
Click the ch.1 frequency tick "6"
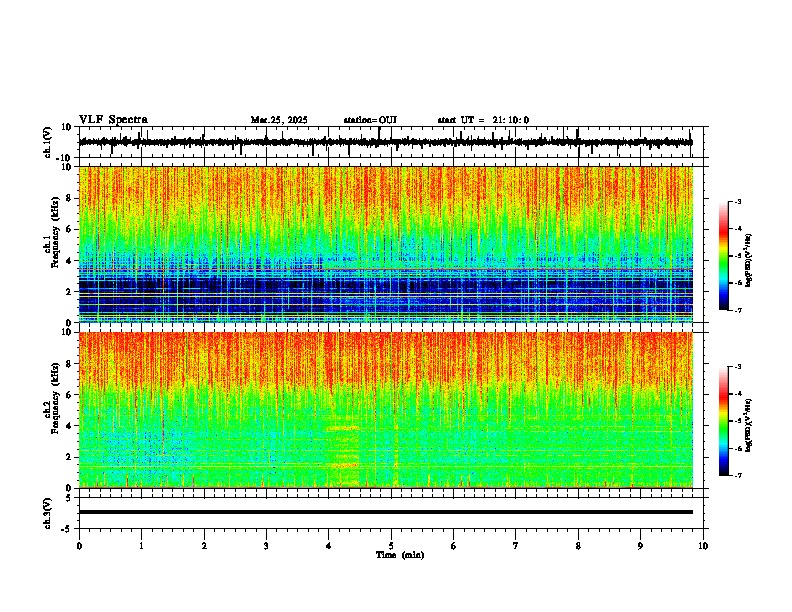70,229
